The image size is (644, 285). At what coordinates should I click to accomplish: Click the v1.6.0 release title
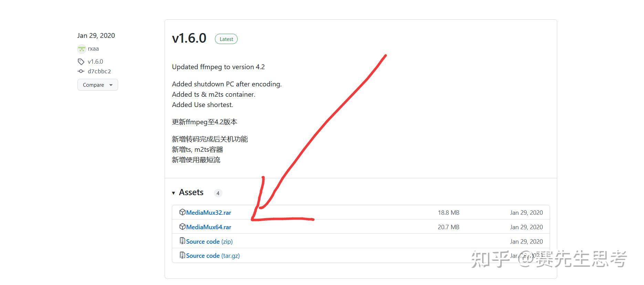[189, 38]
